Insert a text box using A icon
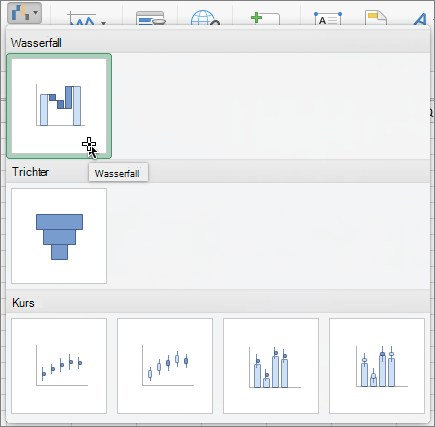The height and width of the screenshot is (427, 435). tap(328, 19)
